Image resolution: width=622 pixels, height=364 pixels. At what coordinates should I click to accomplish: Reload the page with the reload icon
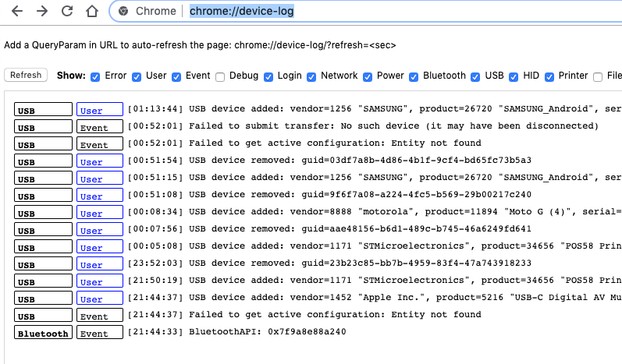(67, 11)
